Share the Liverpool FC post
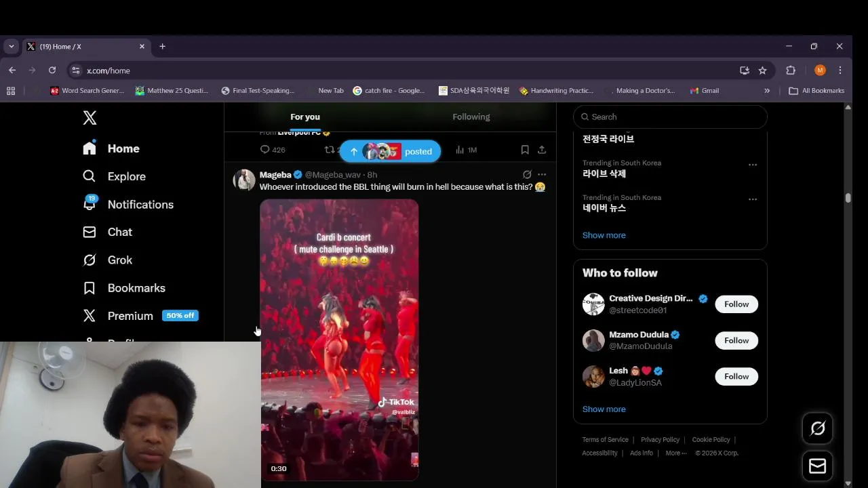868x488 pixels. click(x=542, y=150)
